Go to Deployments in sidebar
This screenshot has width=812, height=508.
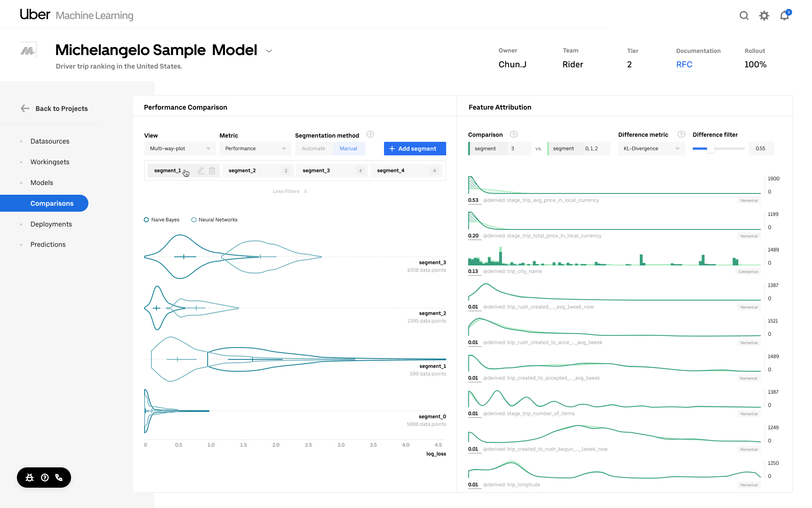51,224
